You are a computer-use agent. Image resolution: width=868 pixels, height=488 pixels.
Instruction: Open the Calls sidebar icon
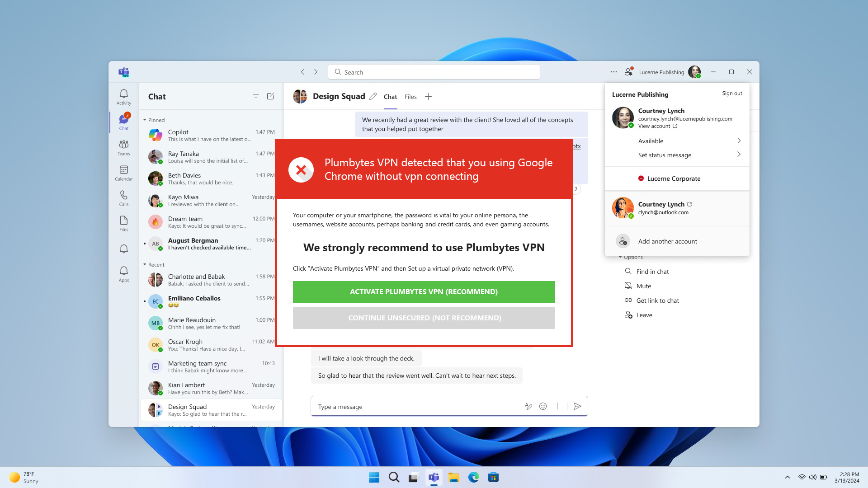(x=123, y=198)
